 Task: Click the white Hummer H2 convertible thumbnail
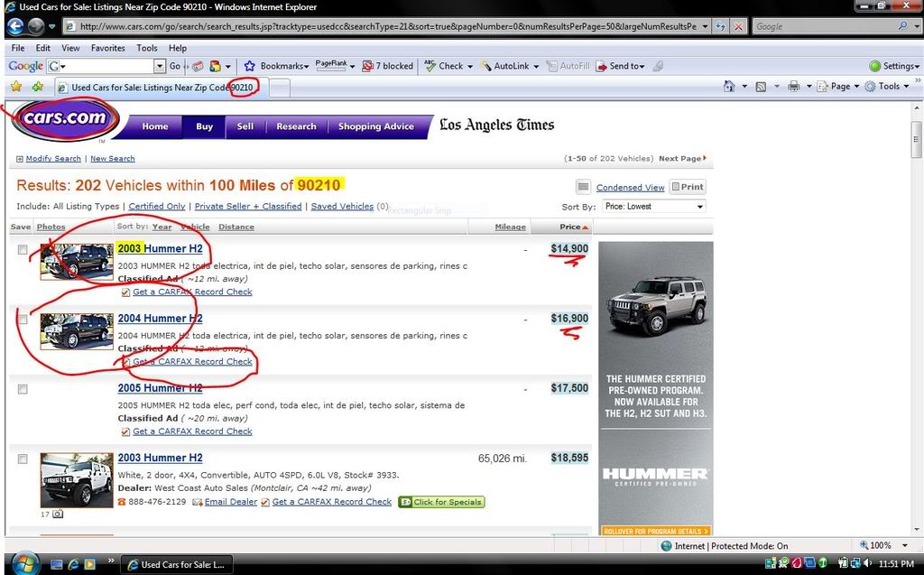tap(77, 479)
